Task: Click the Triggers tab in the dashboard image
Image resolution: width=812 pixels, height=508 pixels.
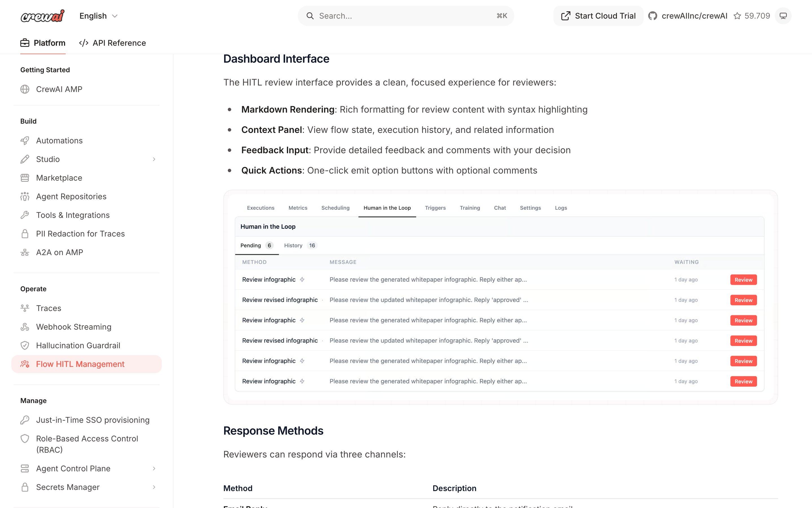Action: click(435, 208)
